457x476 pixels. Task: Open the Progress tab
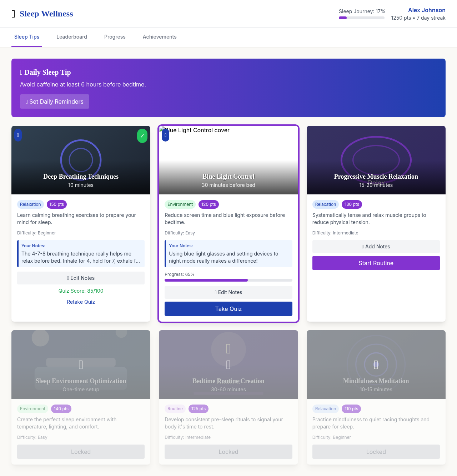point(115,37)
